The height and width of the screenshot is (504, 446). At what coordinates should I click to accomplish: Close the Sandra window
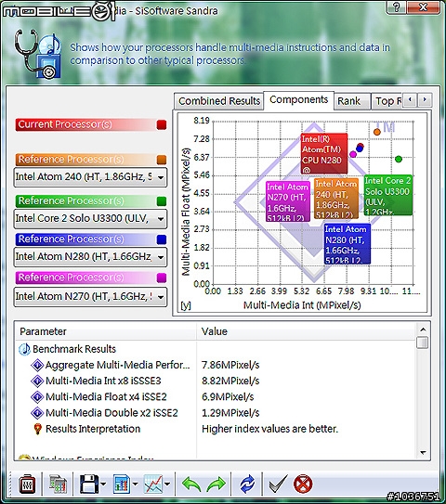tap(423, 7)
